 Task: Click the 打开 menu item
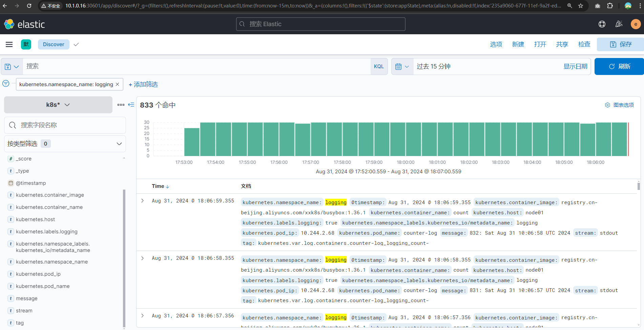click(540, 44)
